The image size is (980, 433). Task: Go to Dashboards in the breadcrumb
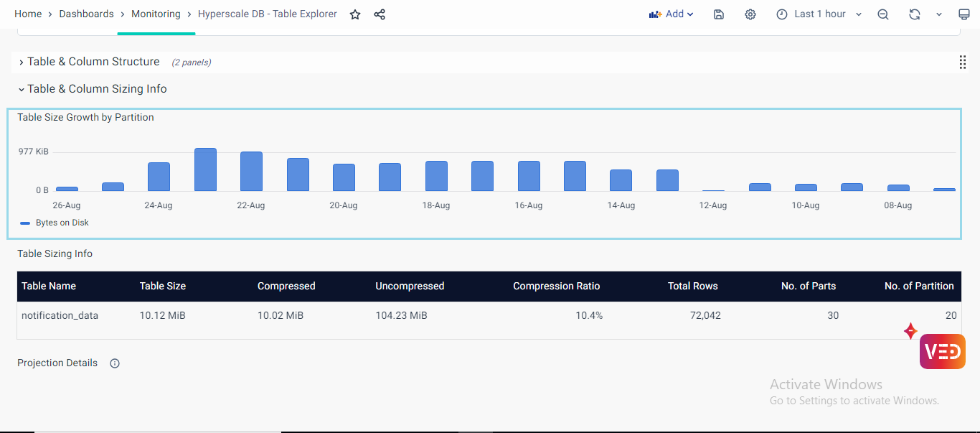[x=86, y=14]
